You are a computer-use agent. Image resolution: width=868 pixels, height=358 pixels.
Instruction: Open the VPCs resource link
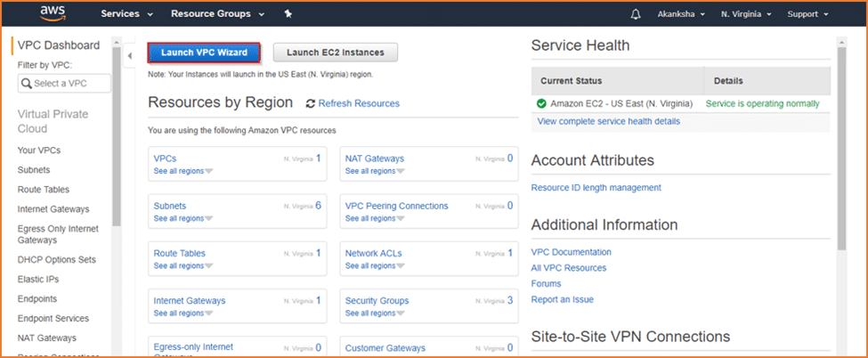tap(165, 159)
